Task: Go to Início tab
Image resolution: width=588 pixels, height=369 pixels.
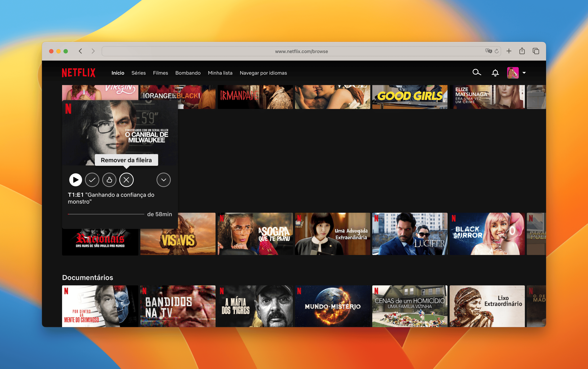Action: click(x=118, y=73)
